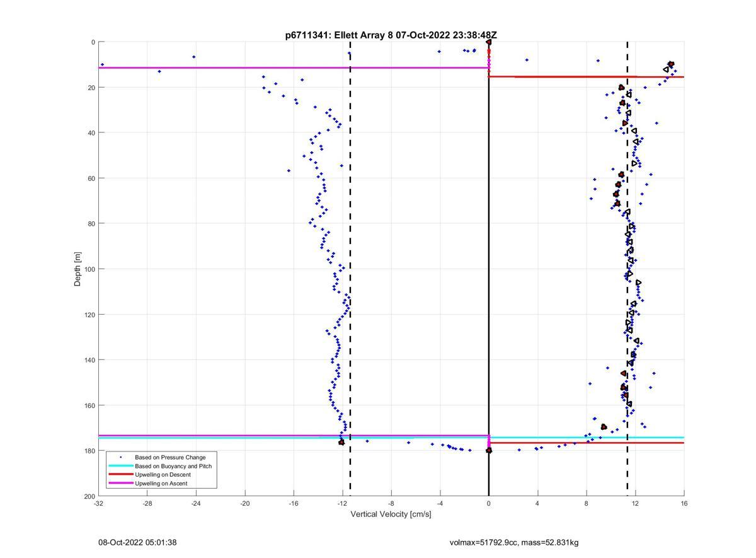Viewport: 756px width, 558px height.
Task: Click the red marker near -12 cm/s at 176 m
Action: click(341, 443)
